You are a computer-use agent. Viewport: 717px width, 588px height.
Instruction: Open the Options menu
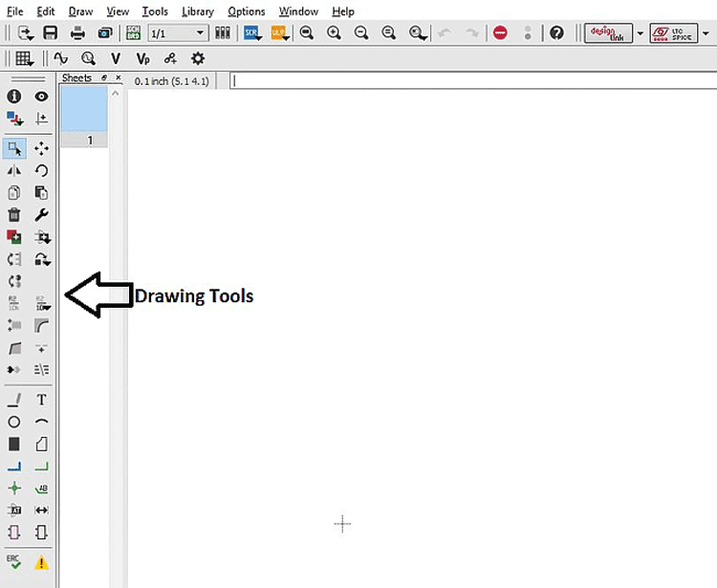click(247, 11)
